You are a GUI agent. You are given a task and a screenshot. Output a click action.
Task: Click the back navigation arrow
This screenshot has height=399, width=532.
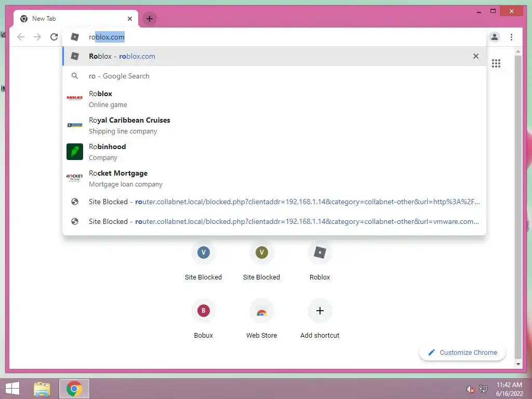click(x=21, y=37)
